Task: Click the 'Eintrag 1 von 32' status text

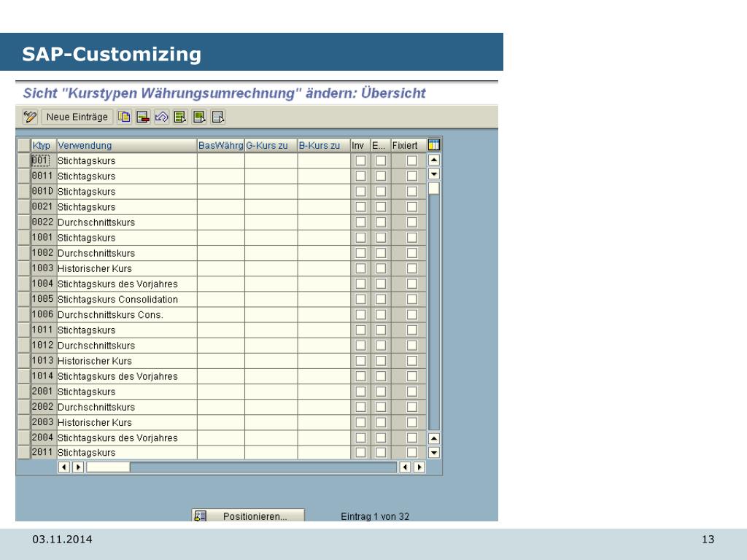Action: 375,516
